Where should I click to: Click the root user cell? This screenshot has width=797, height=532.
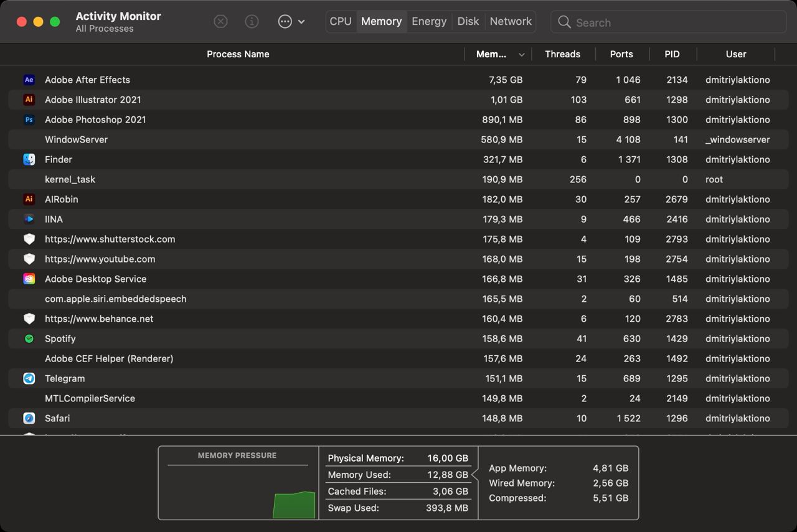pos(714,179)
